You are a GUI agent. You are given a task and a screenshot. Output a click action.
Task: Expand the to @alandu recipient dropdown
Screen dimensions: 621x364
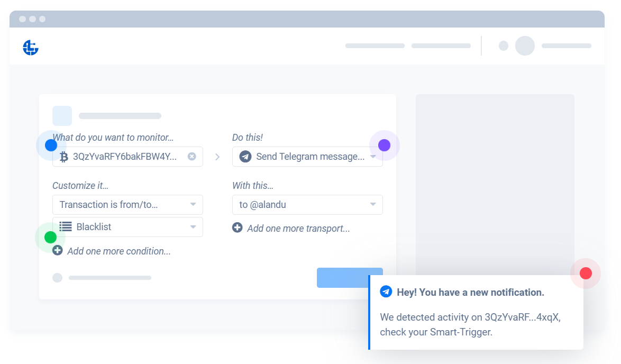[372, 205]
